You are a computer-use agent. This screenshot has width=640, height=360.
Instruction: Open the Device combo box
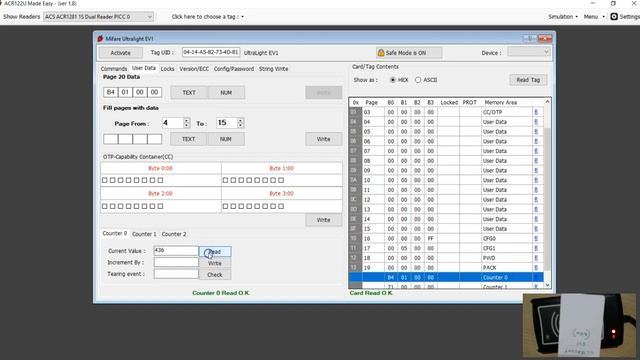529,52
